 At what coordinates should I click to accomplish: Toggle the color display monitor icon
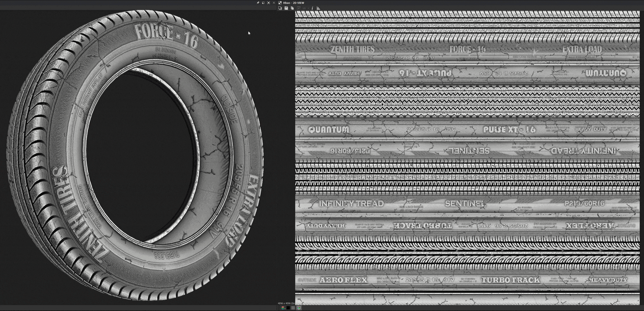(299, 308)
